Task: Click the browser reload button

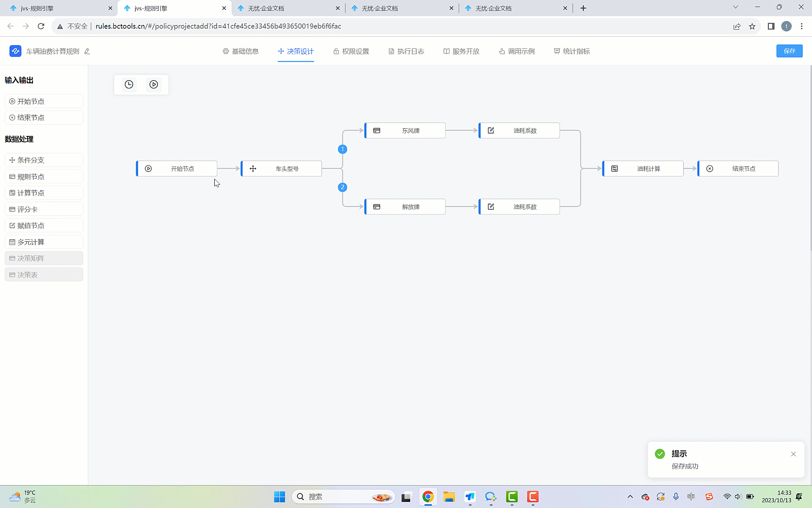Action: (41, 26)
